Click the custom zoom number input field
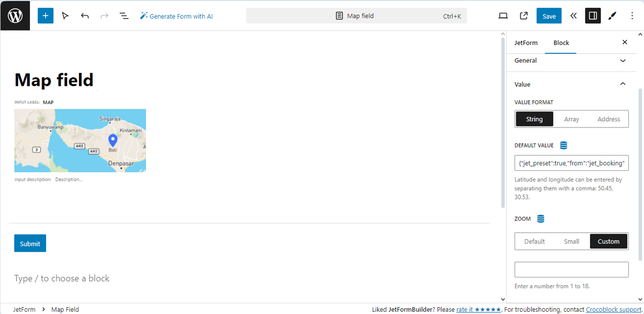 click(572, 270)
